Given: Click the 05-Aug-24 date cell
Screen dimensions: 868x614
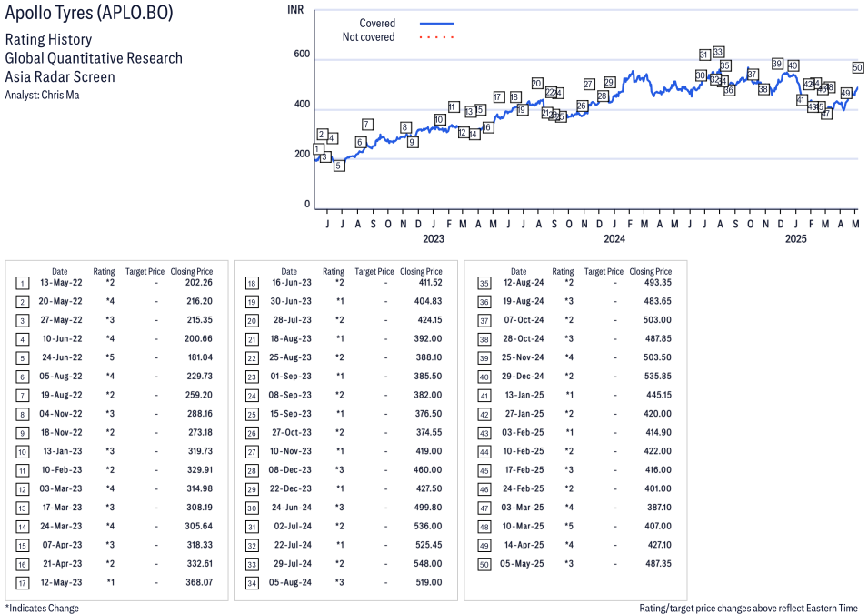Looking at the screenshot, I should [290, 582].
